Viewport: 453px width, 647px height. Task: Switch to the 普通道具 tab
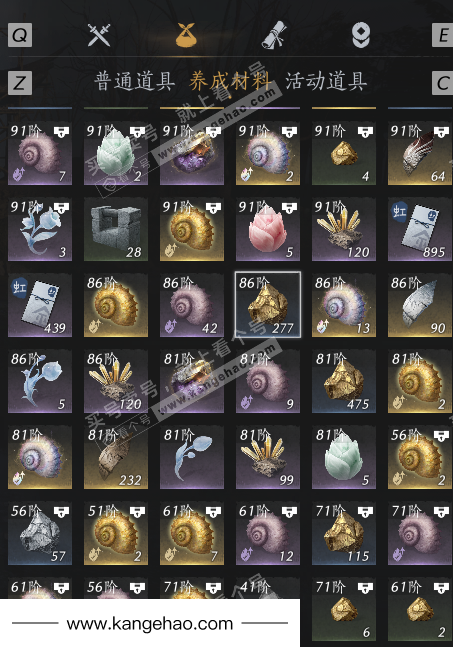click(x=134, y=81)
